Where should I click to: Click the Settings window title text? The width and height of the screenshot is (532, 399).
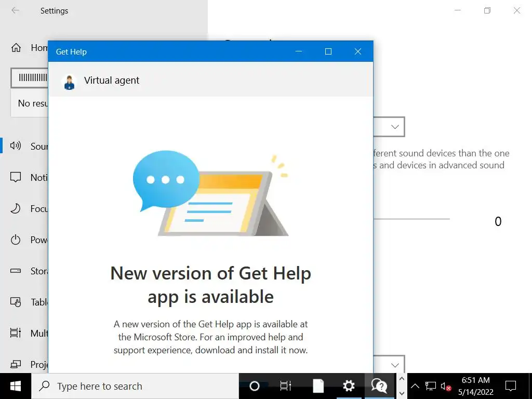tap(54, 11)
